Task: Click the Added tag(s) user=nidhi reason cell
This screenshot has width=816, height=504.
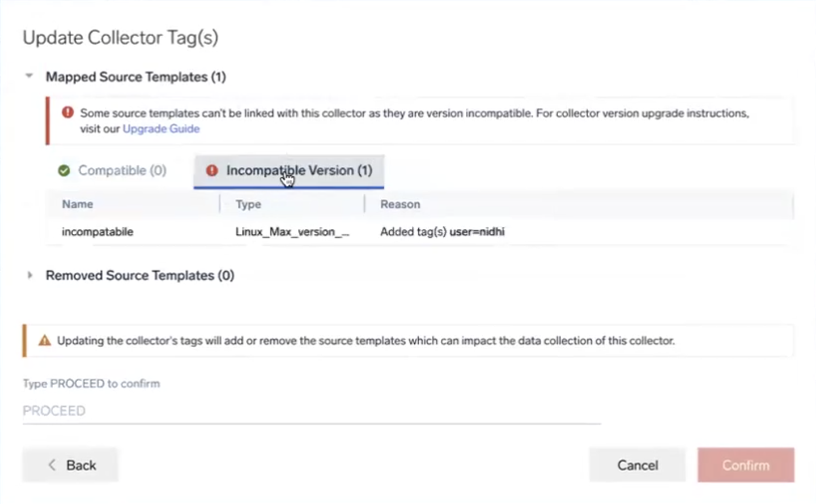Action: point(442,232)
